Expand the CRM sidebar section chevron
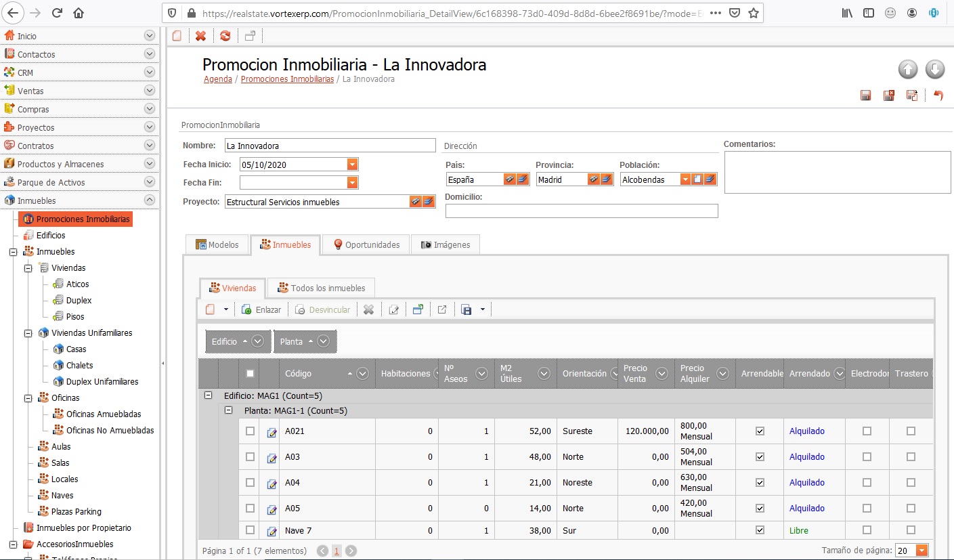Screen dimensions: 954x560 click(x=150, y=72)
